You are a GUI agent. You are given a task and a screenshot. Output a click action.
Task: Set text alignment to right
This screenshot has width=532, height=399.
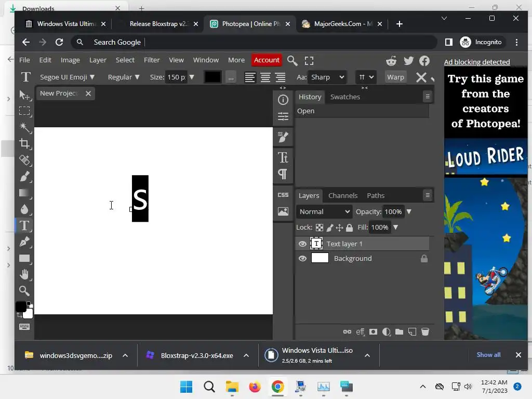[280, 77]
